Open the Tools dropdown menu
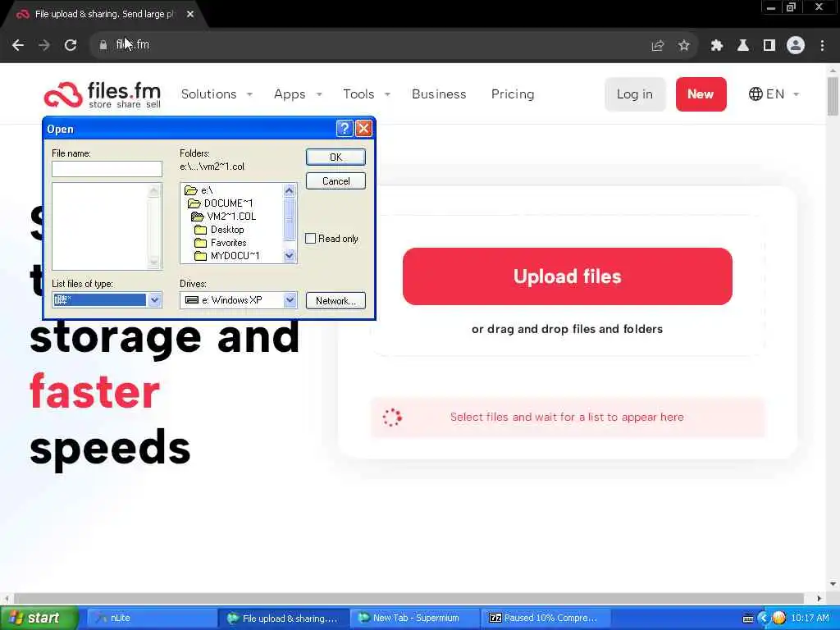840x630 pixels. 367,94
